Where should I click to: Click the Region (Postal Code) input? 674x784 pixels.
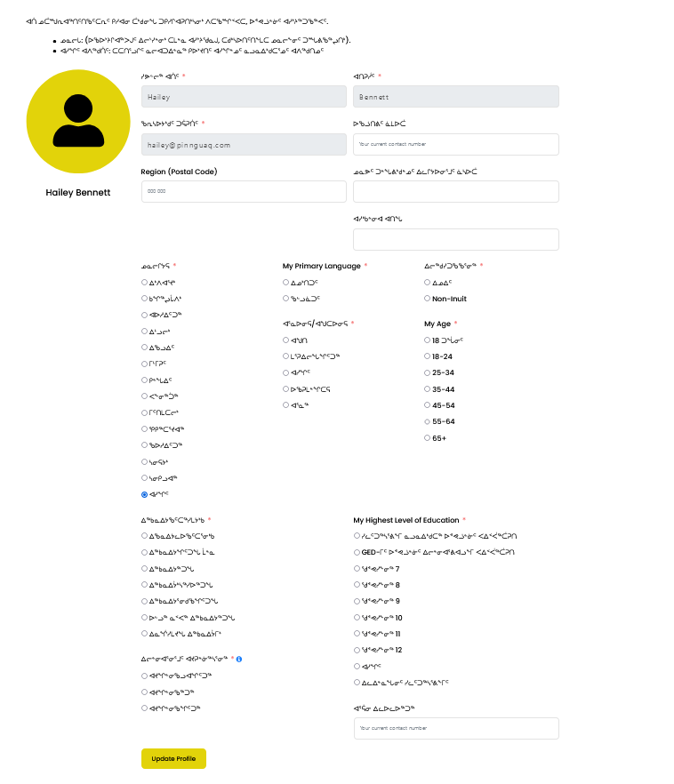[244, 191]
